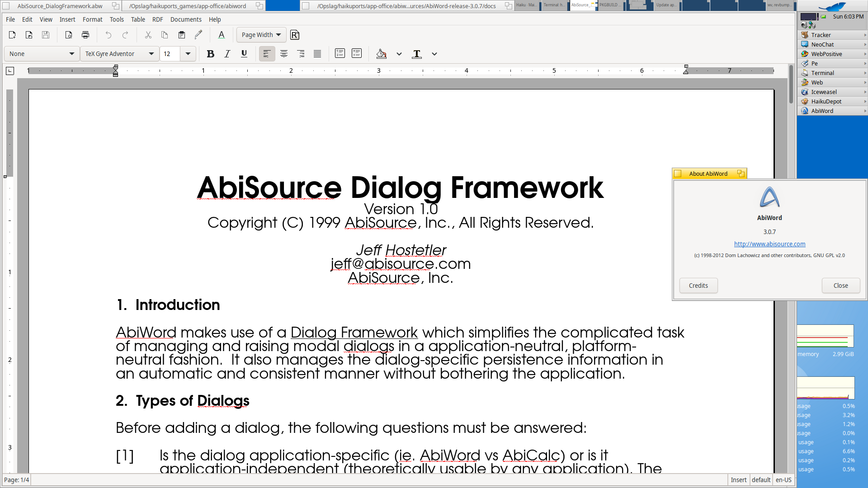Open the Format menu
868x488 pixels.
tap(92, 19)
